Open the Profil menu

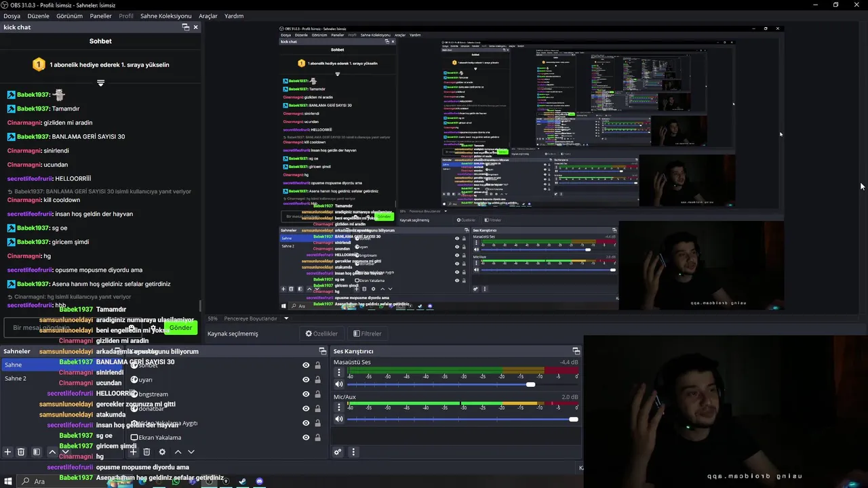[126, 16]
